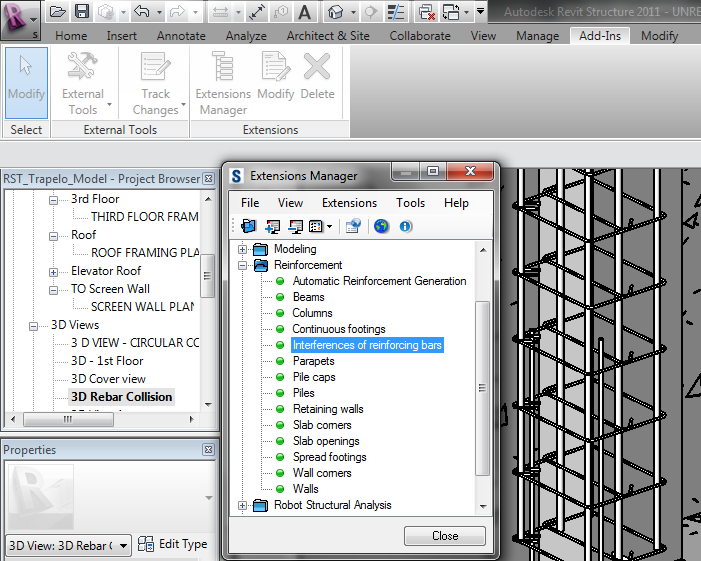Click the Track Changes icon
The height and width of the screenshot is (561, 701).
[x=156, y=66]
